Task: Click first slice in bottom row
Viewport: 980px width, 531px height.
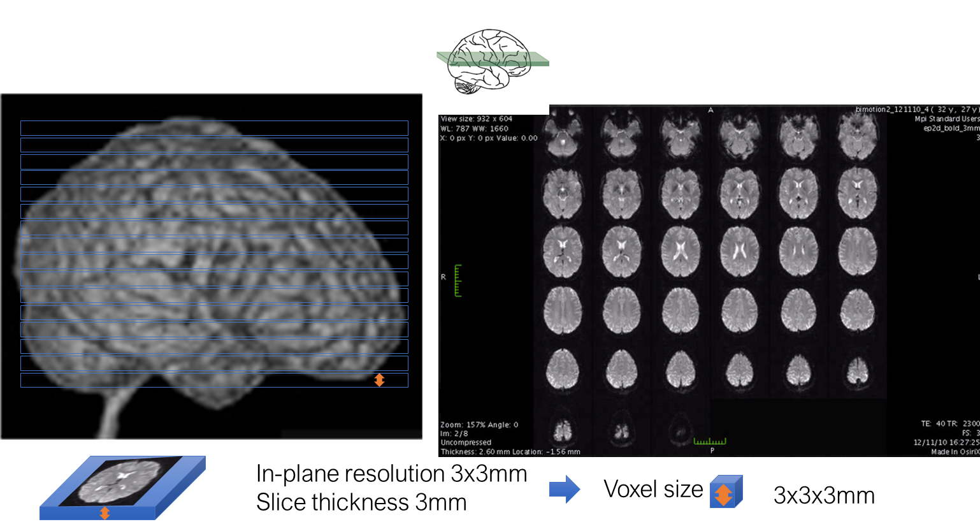Action: coord(562,430)
